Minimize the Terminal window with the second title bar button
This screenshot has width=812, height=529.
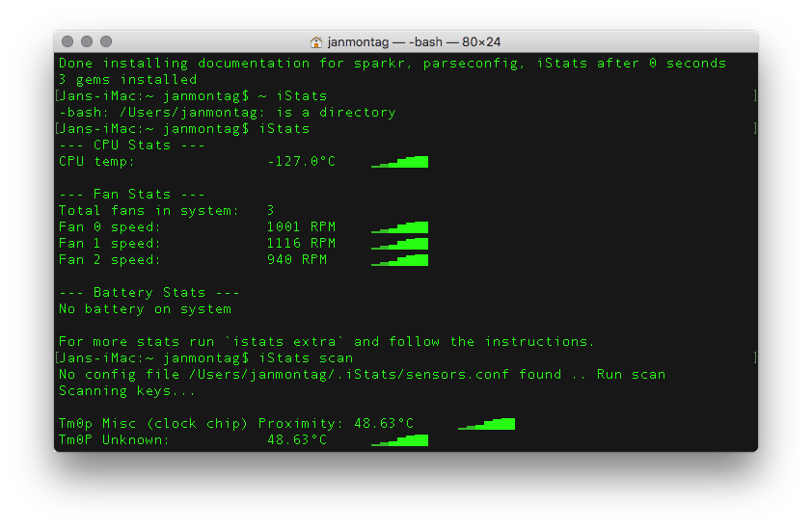87,41
